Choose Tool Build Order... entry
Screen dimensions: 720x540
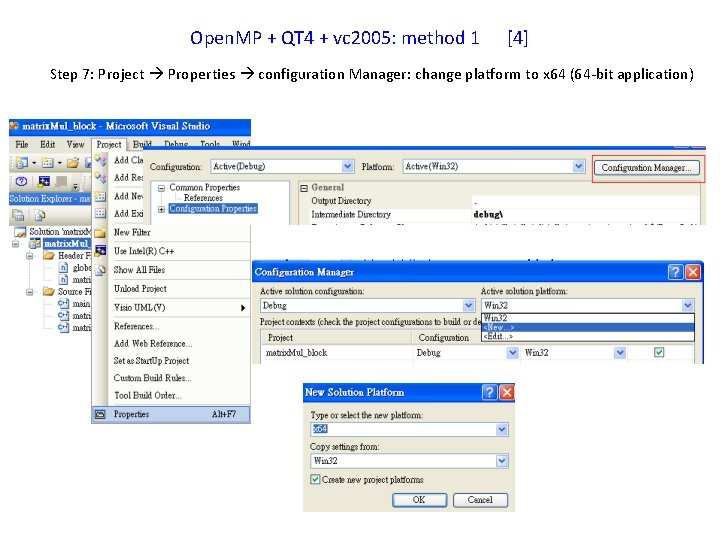pos(148,395)
